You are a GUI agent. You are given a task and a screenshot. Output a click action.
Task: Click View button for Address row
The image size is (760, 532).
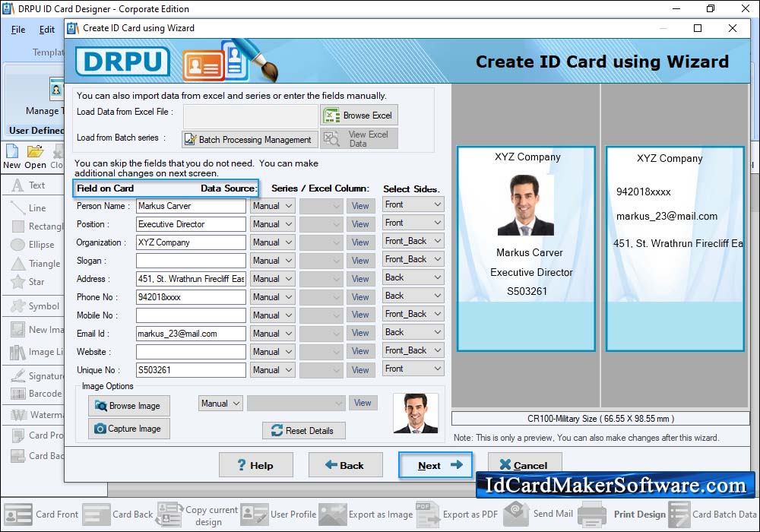point(360,279)
